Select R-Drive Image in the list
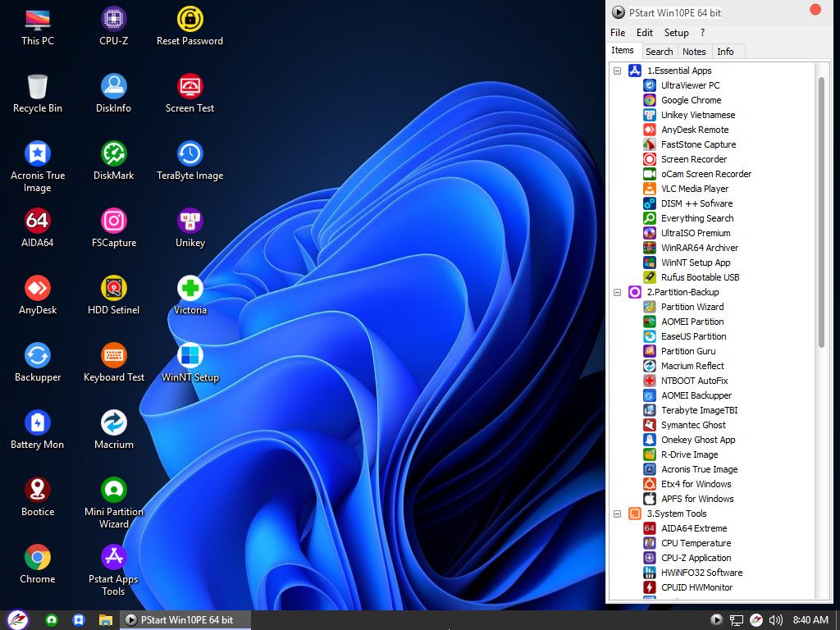Screen dimensions: 840x630 coord(689,454)
